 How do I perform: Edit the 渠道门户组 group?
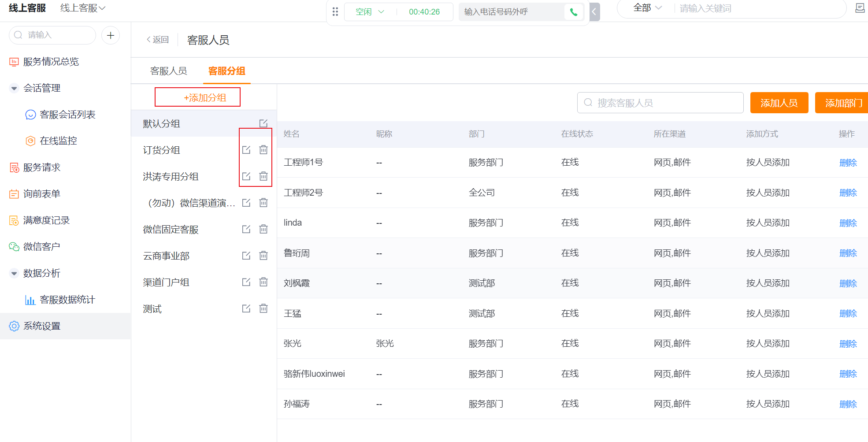click(246, 282)
